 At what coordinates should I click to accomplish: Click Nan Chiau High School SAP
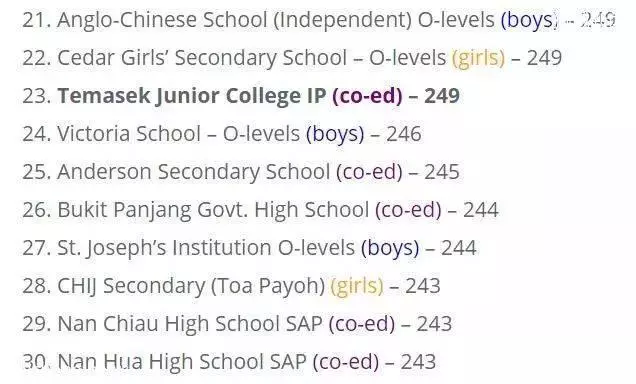coord(190,324)
